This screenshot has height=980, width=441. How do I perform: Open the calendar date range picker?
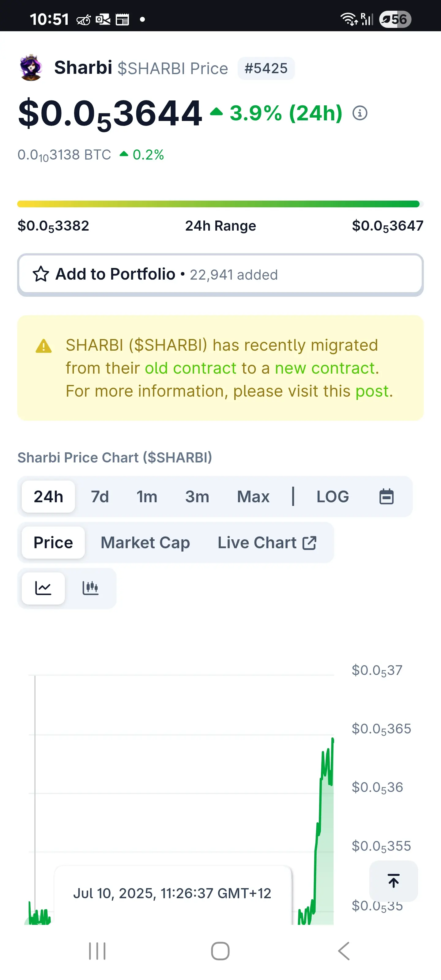(386, 496)
